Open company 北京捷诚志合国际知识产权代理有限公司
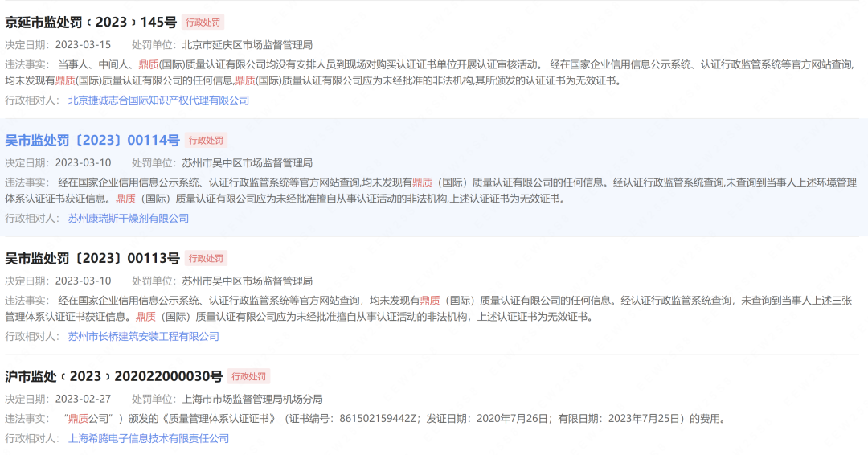Viewport: 868px width, 455px height. [158, 100]
